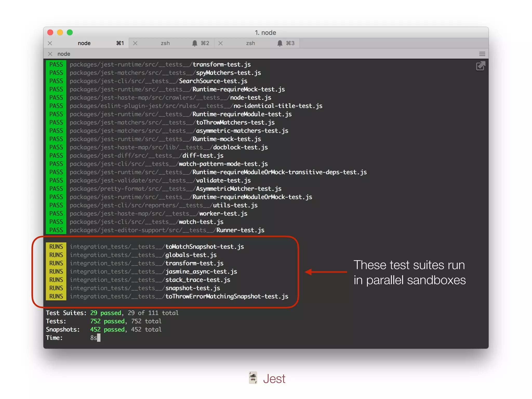Click RUNS badge beside globals-test.js
The width and height of the screenshot is (532, 399).
pos(56,255)
